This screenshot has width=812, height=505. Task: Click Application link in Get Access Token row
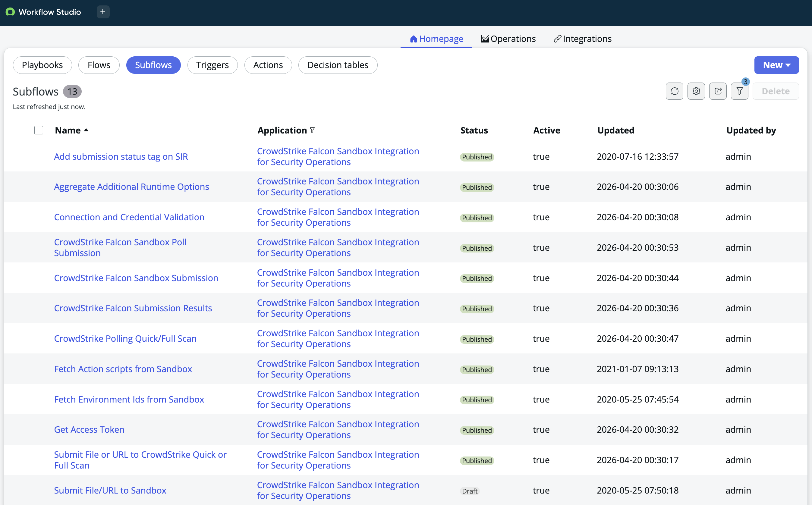click(x=338, y=429)
